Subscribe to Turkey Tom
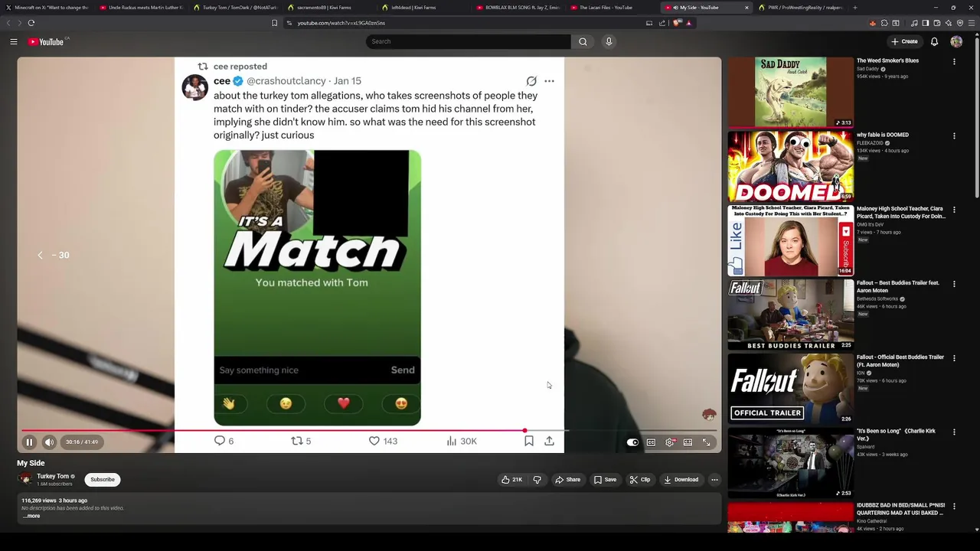This screenshot has width=980, height=551. (103, 480)
